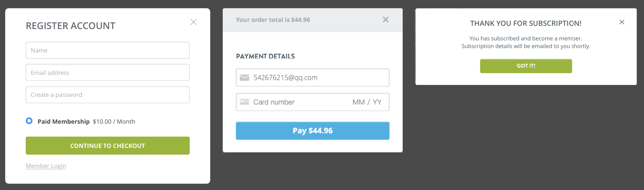Click the $10.00 / Month price text

pyautogui.click(x=114, y=121)
